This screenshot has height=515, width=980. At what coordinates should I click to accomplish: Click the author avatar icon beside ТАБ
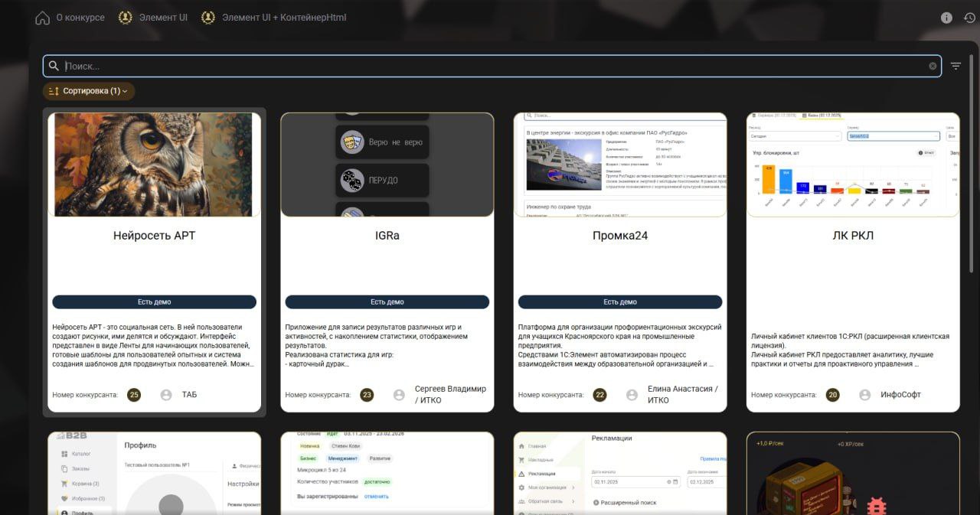(166, 395)
